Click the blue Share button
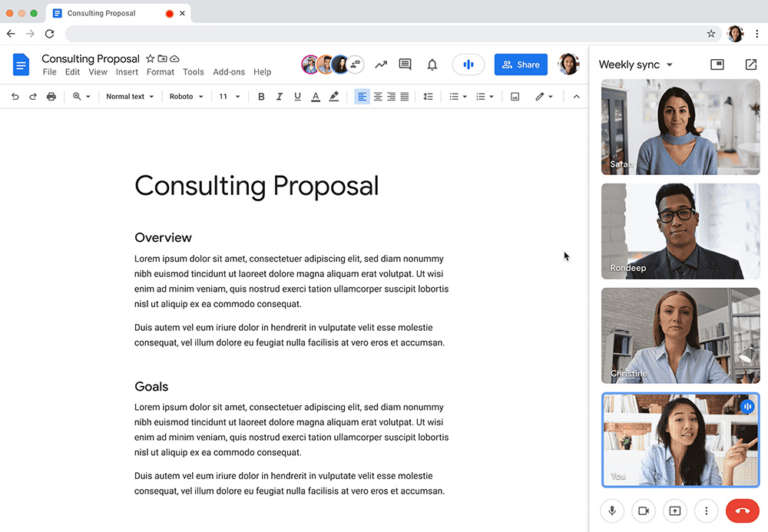This screenshot has height=532, width=768. [520, 65]
